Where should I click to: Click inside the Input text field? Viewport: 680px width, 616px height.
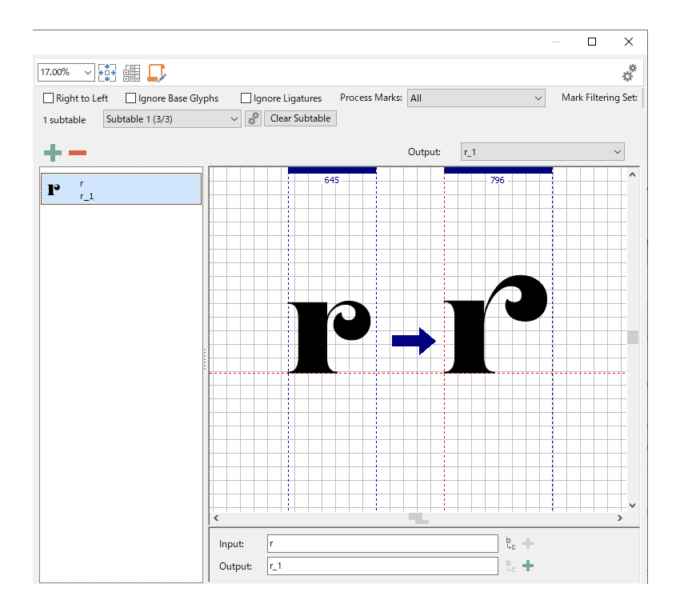click(382, 543)
